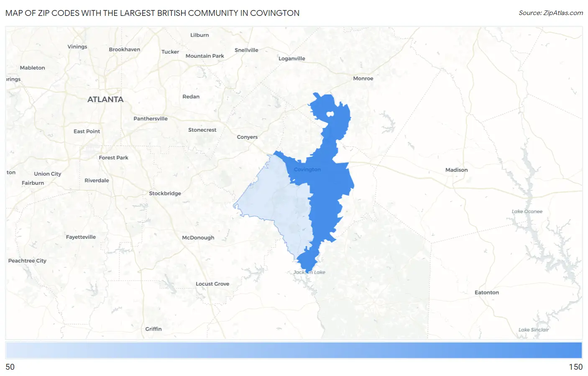Click the Fayetteville map label

point(81,237)
